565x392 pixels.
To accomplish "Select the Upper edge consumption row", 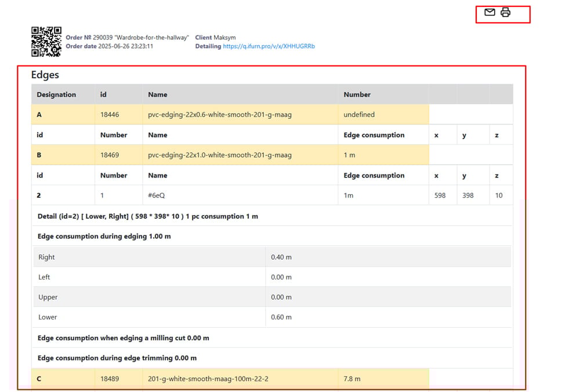I will point(271,297).
